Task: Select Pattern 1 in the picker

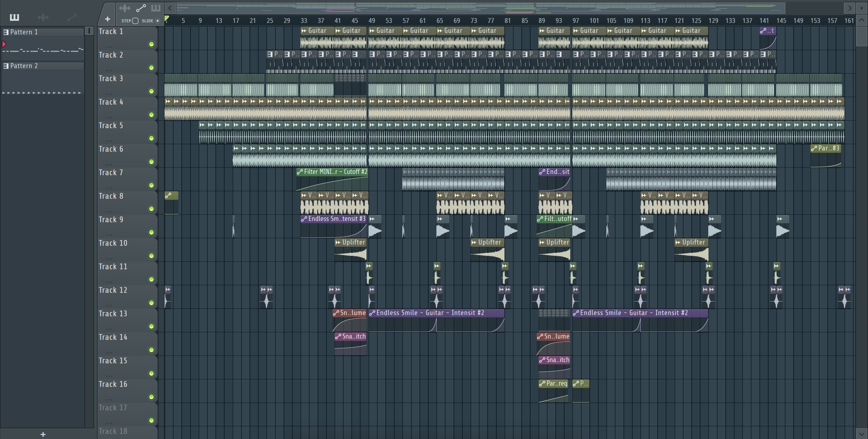Action: (x=43, y=32)
